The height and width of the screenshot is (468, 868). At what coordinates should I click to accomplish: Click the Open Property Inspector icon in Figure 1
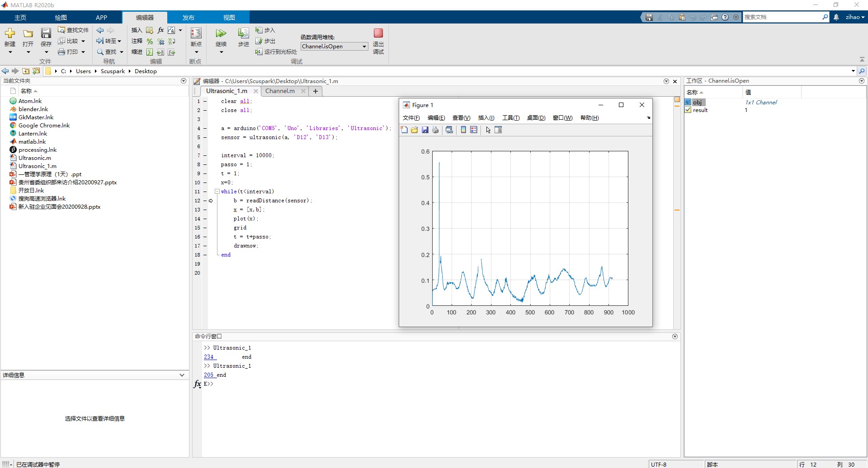[498, 130]
